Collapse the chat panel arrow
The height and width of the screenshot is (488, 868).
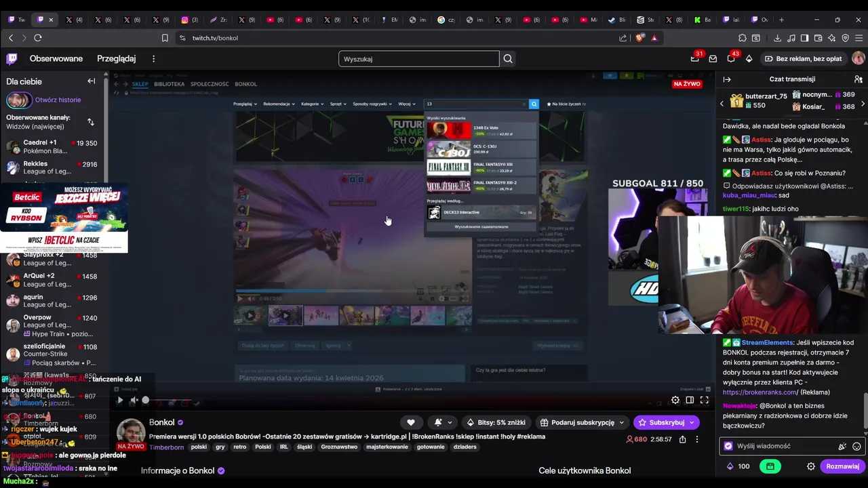[x=727, y=79]
